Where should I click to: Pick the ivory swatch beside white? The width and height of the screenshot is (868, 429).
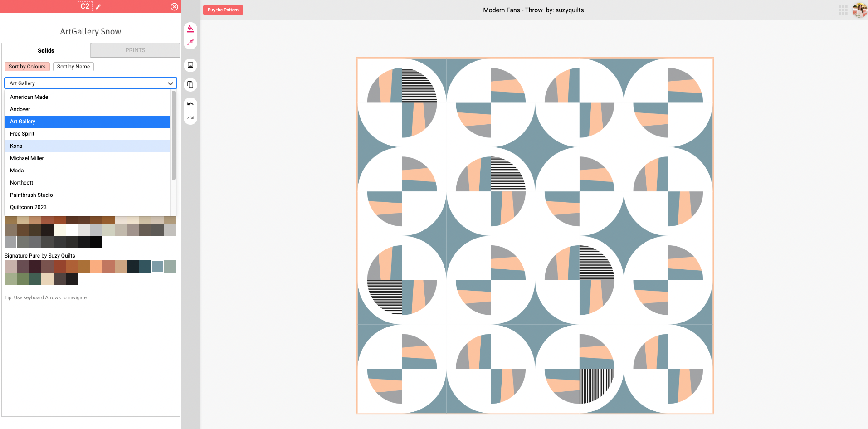click(x=59, y=230)
